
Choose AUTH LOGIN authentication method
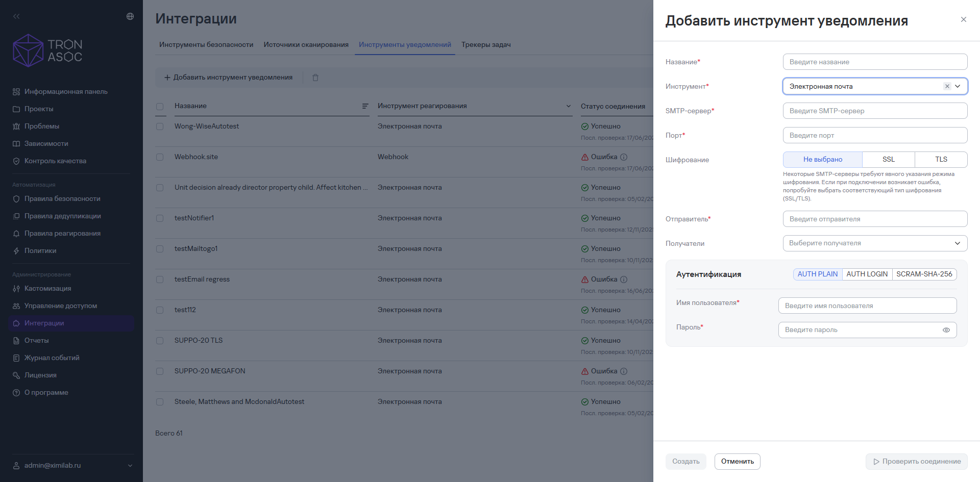[x=867, y=274]
